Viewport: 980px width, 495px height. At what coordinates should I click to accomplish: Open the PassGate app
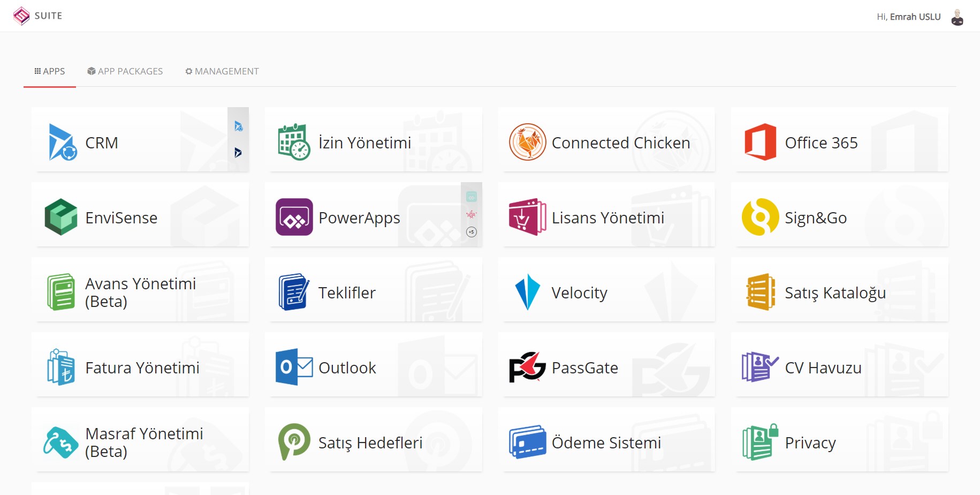(x=606, y=364)
